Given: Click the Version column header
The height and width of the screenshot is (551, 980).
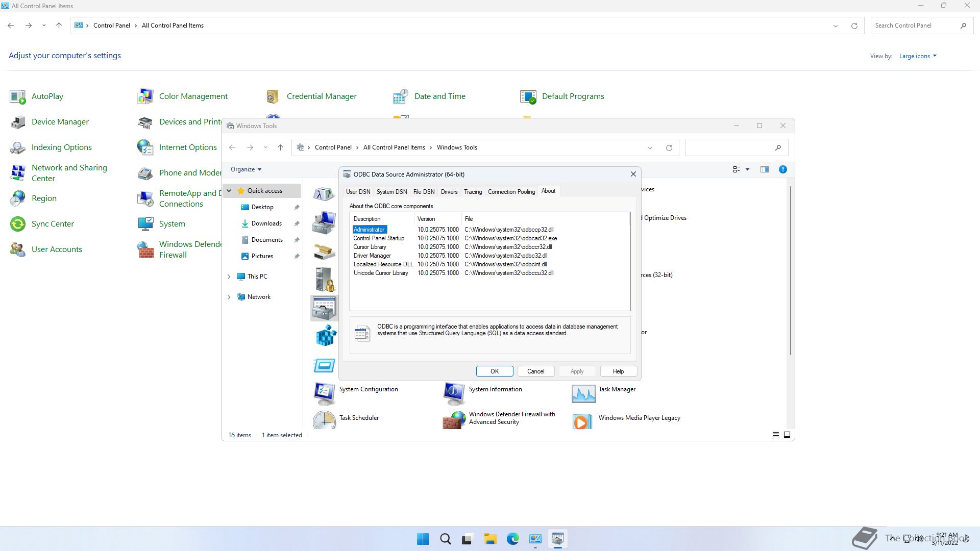Looking at the screenshot, I should coord(437,219).
